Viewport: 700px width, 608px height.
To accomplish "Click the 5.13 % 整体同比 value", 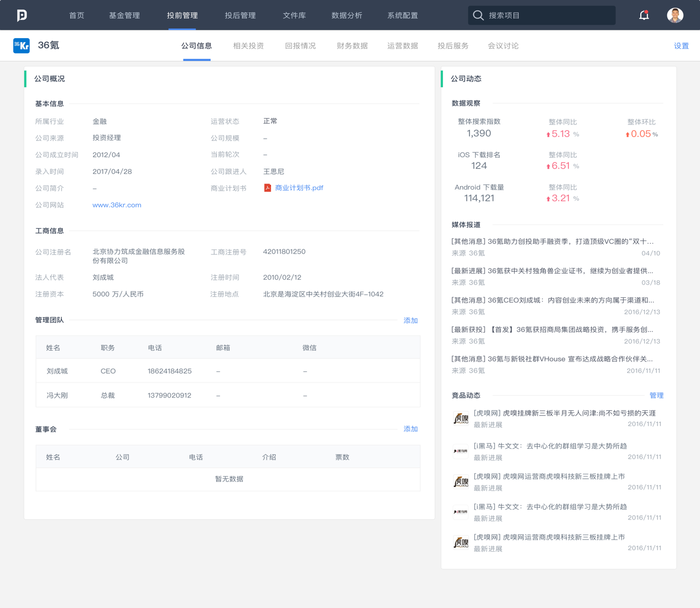I will coord(562,134).
